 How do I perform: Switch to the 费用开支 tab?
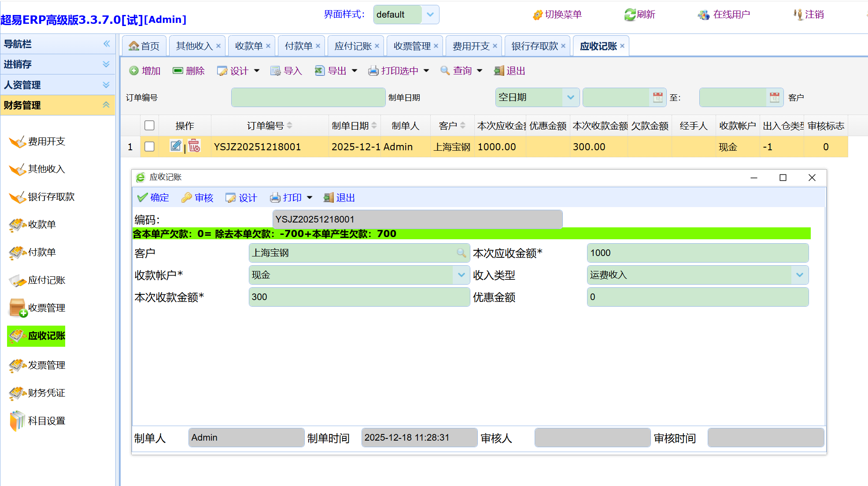tap(470, 46)
